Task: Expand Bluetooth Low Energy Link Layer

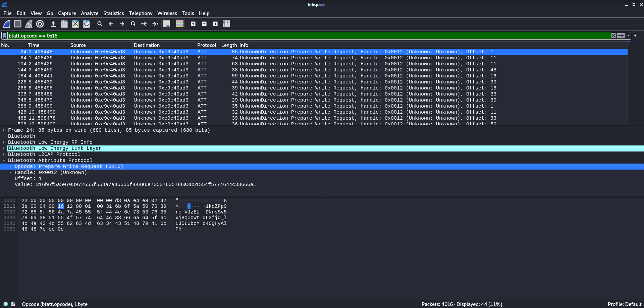Action: (4, 148)
